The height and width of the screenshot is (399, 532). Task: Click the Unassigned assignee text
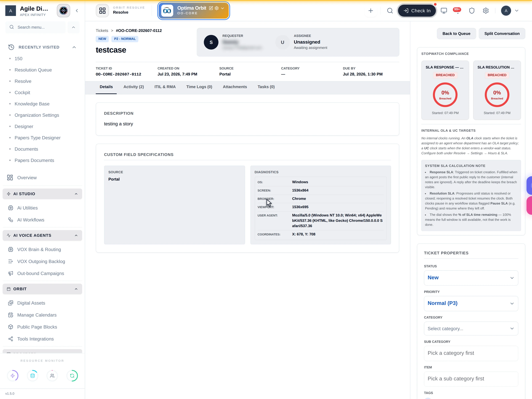pyautogui.click(x=307, y=42)
